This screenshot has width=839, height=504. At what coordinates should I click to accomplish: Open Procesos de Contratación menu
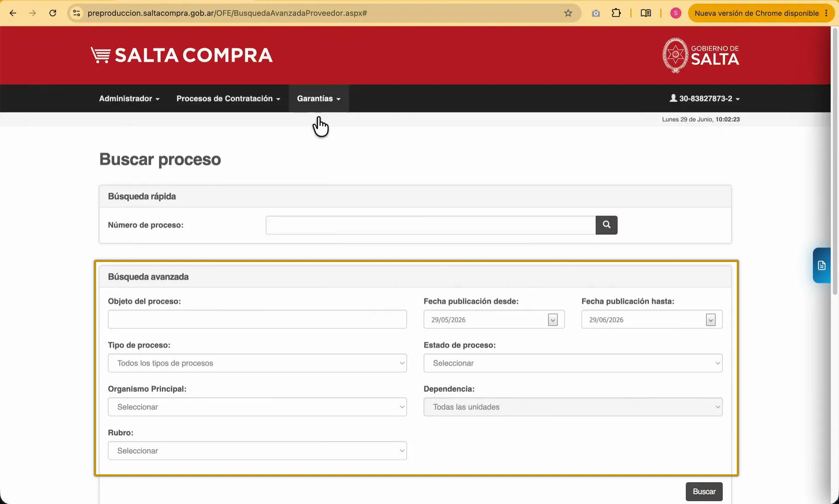(x=228, y=99)
